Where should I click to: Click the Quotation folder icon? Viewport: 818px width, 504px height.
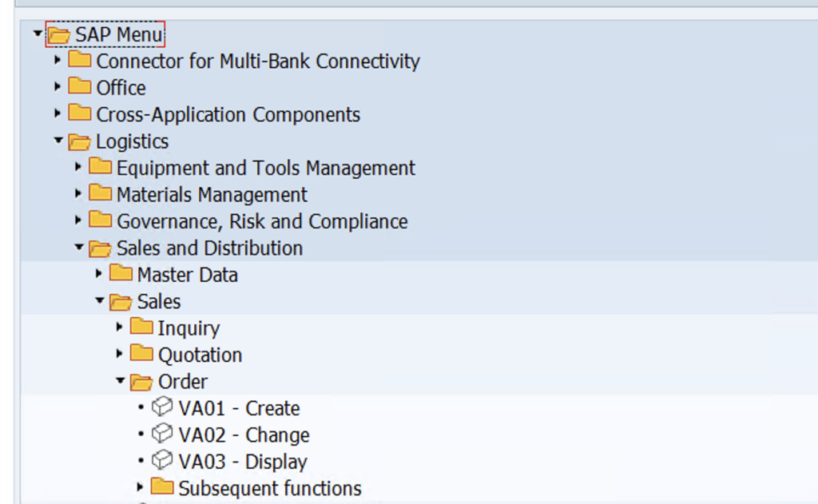(x=141, y=352)
